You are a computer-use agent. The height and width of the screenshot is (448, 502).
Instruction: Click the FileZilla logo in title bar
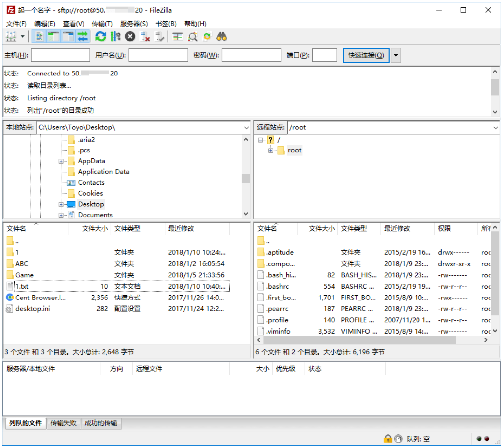(11, 10)
